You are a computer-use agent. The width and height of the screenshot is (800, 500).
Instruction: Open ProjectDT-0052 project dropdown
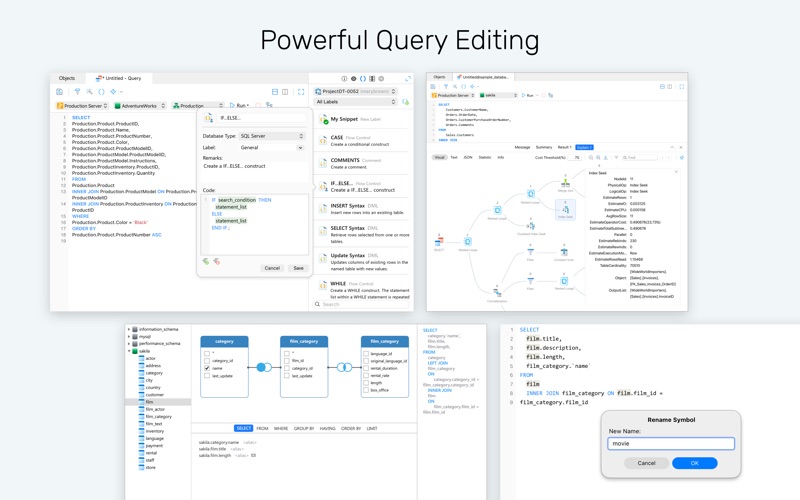point(355,91)
